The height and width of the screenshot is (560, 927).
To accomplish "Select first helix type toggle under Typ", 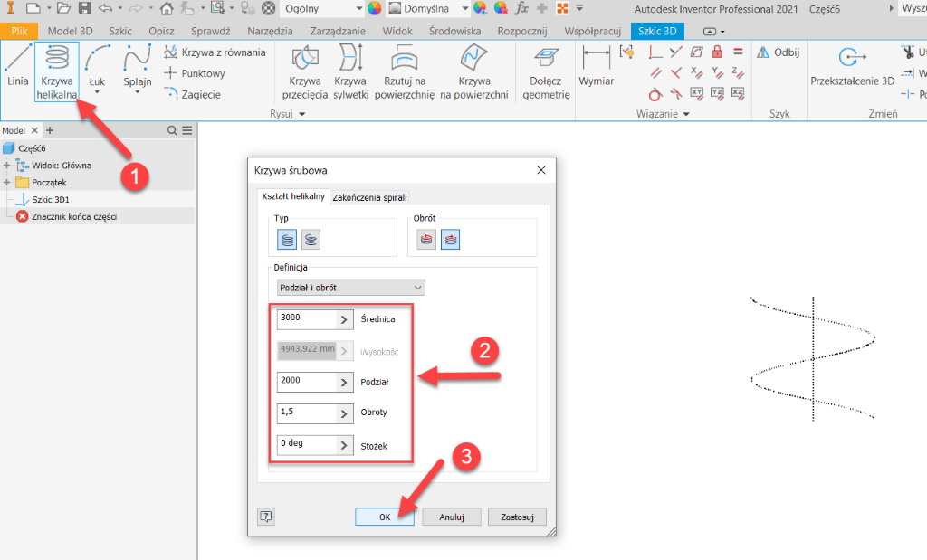I will pos(288,240).
